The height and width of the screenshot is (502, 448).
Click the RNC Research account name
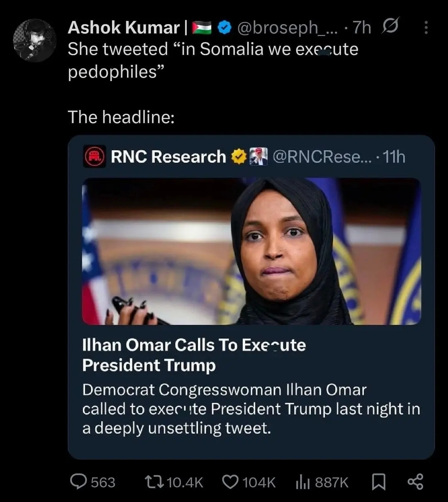point(168,157)
